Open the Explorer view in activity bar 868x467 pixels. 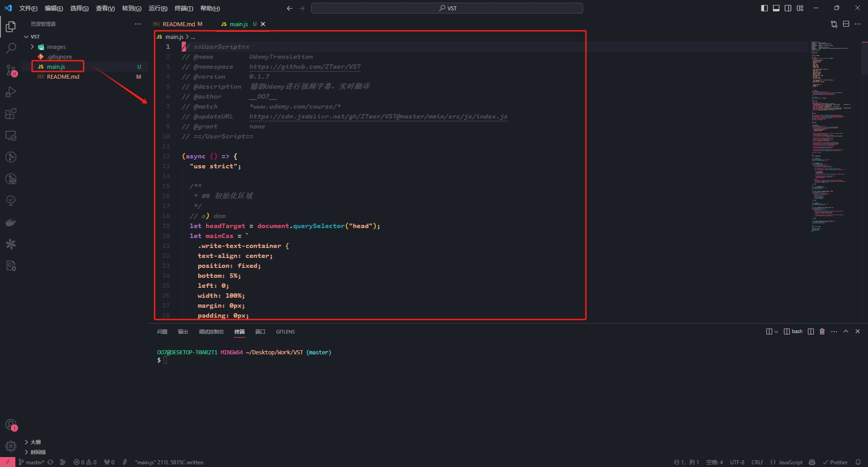pyautogui.click(x=11, y=27)
